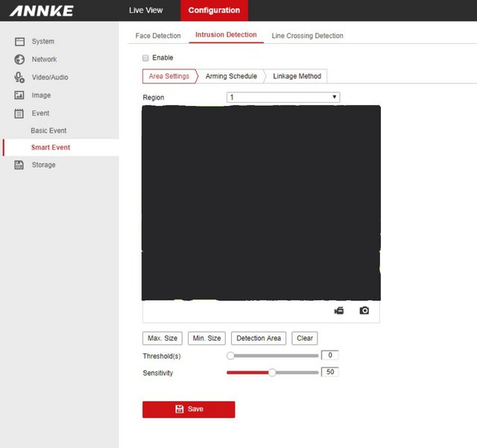Open Image settings in sidebar

(41, 95)
